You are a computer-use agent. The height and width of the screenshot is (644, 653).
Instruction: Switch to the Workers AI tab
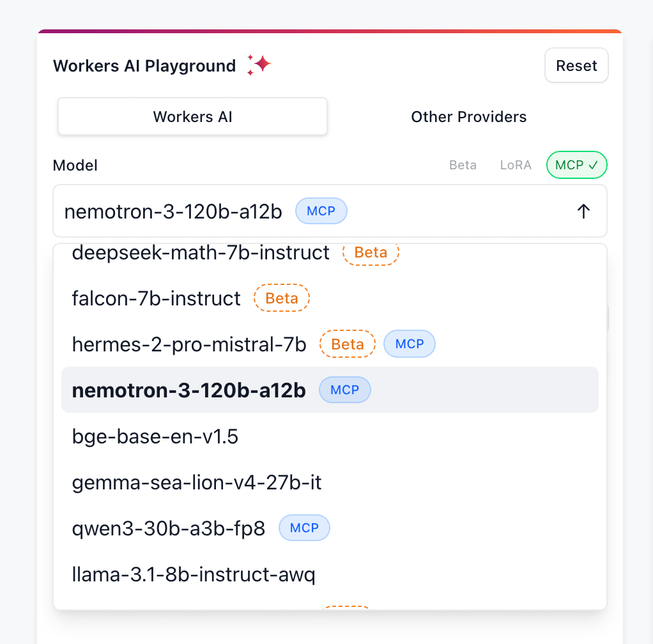tap(192, 117)
